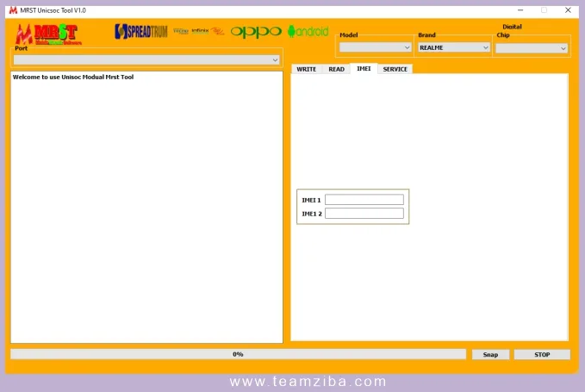Open the SERVICE tab
585x392 pixels.
tap(395, 69)
